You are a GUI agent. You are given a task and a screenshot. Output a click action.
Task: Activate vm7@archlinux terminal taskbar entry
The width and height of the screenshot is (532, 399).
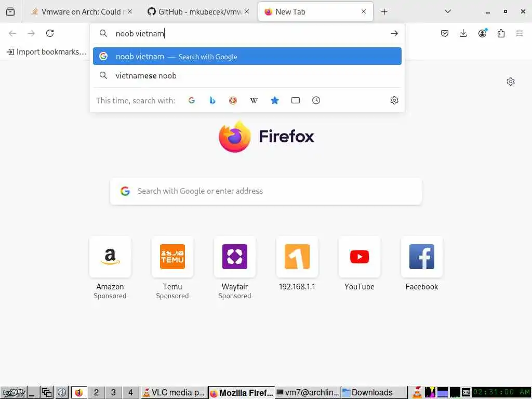[x=308, y=393]
